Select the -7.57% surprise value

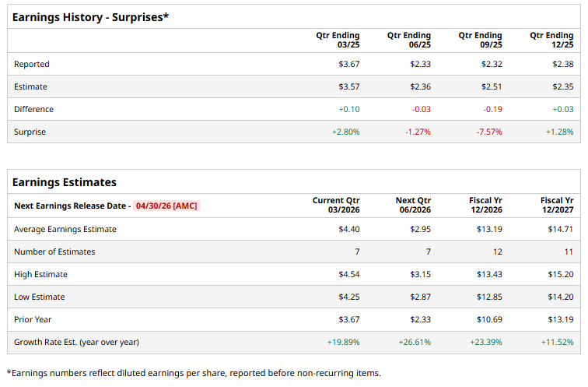click(489, 132)
